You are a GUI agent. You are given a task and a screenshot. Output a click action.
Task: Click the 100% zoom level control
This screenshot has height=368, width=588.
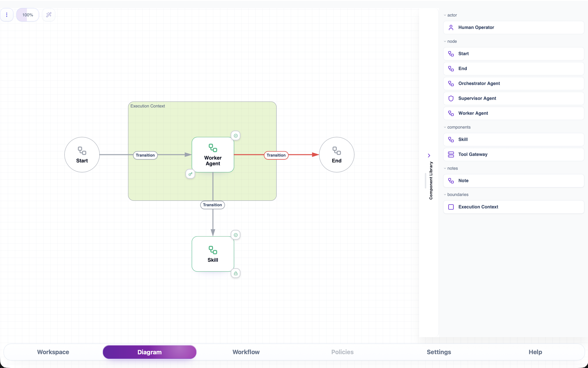[x=28, y=15]
